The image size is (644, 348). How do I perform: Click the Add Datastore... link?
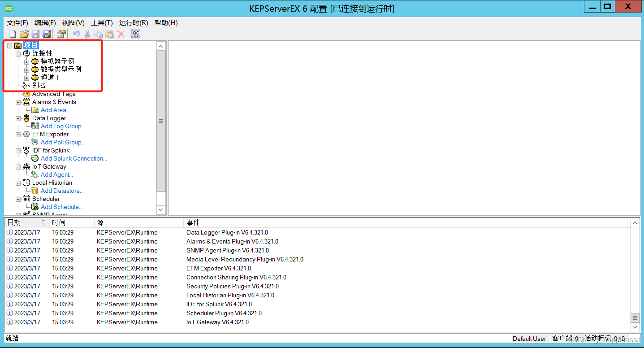coord(62,191)
